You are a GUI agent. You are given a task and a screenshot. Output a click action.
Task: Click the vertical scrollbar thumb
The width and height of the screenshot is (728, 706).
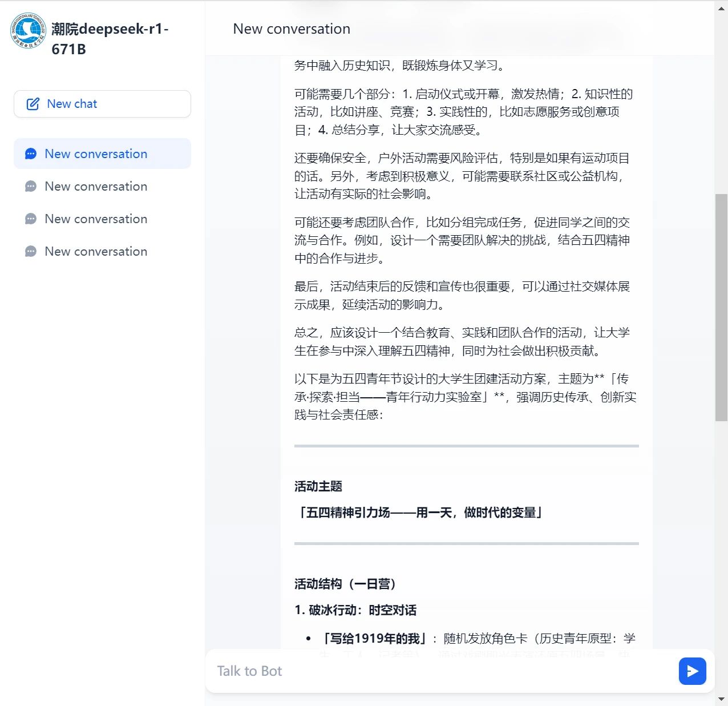pos(722,308)
